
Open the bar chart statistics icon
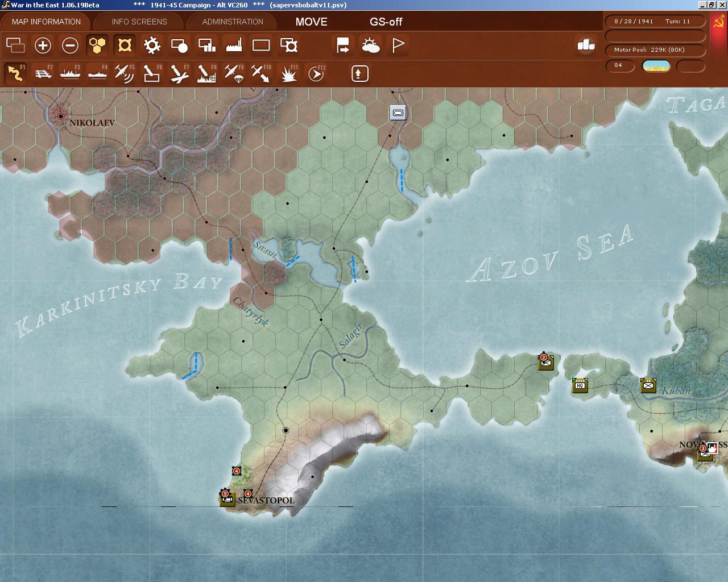coord(586,44)
